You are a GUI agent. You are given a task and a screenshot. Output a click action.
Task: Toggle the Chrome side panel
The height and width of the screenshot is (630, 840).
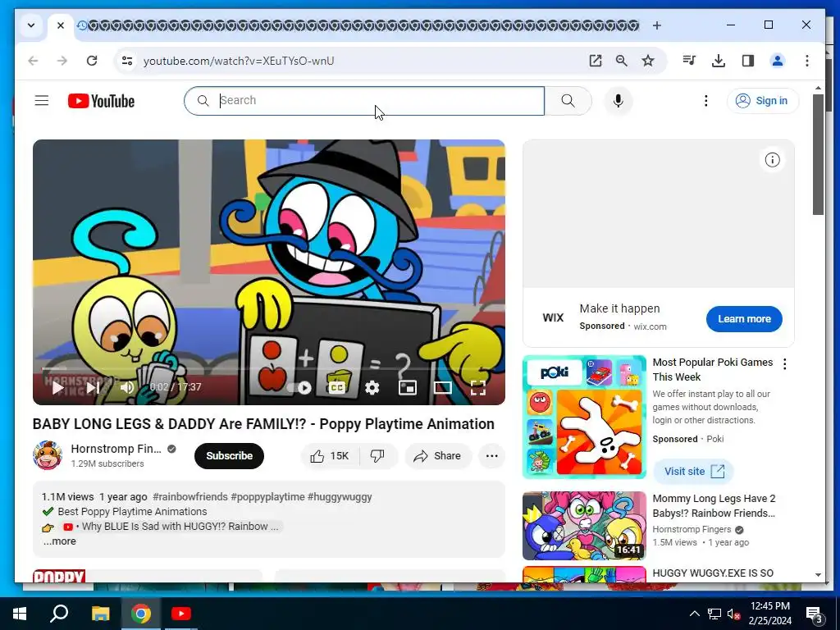[x=748, y=61]
